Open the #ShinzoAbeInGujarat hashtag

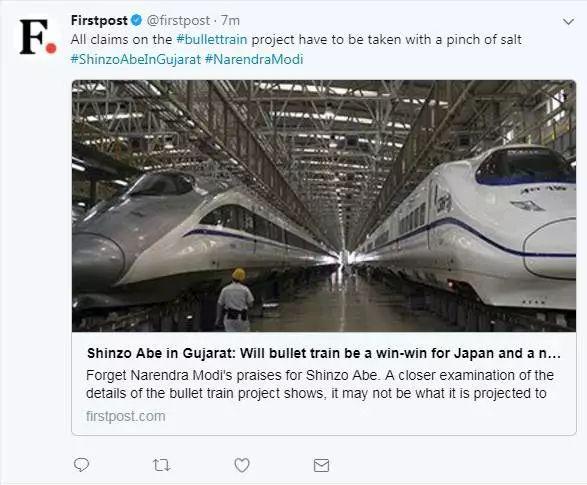click(x=136, y=59)
